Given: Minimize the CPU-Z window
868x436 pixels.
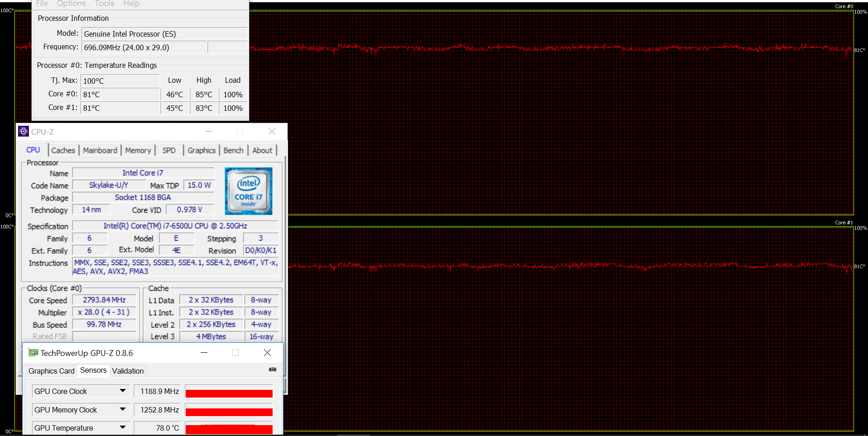Looking at the screenshot, I should tap(208, 132).
